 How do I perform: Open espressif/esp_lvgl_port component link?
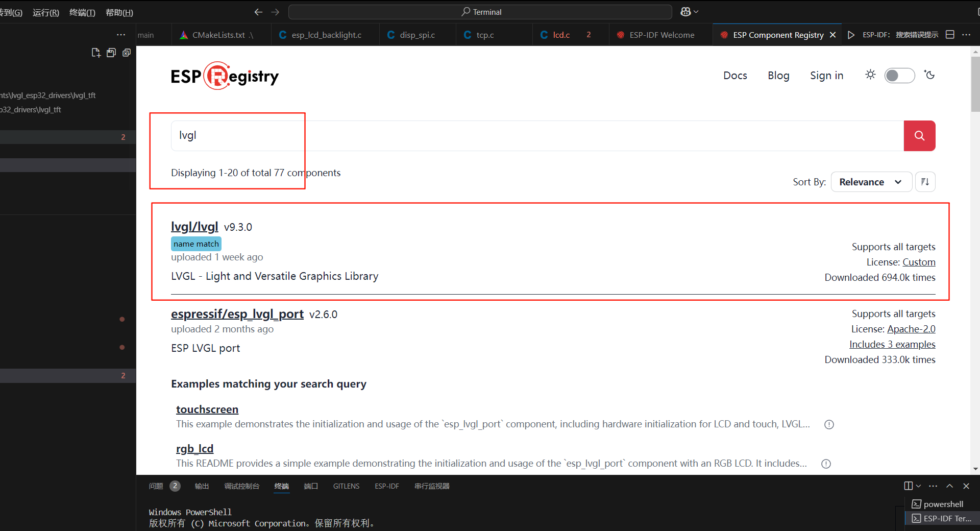(237, 314)
